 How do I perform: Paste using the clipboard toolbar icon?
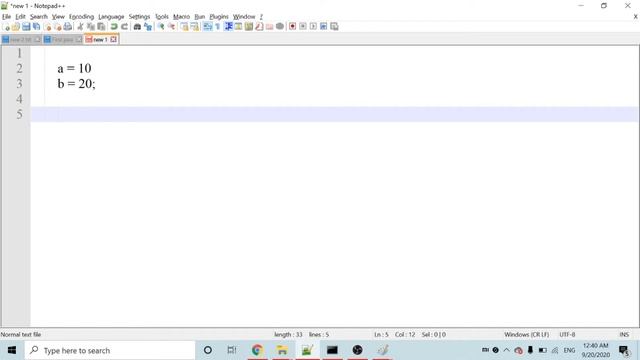coord(101,27)
